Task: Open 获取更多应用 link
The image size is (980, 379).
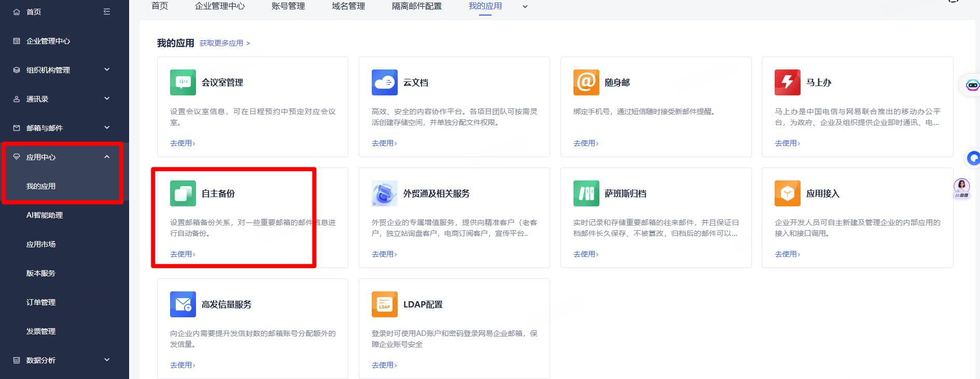Action: 225,43
